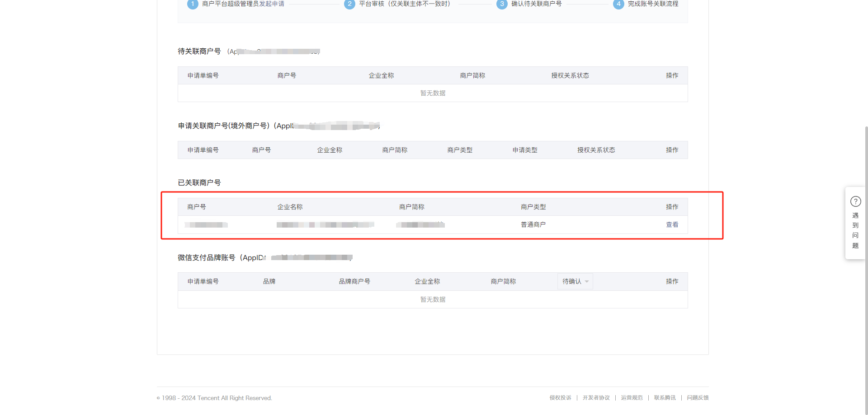
Task: Select the 平台审核 step label
Action: pos(405,4)
